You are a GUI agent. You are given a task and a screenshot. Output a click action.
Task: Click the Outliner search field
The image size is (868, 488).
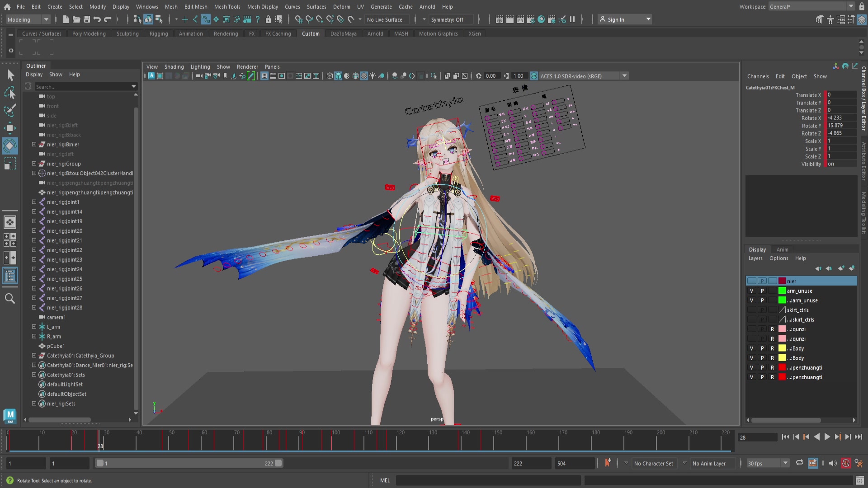(x=84, y=87)
